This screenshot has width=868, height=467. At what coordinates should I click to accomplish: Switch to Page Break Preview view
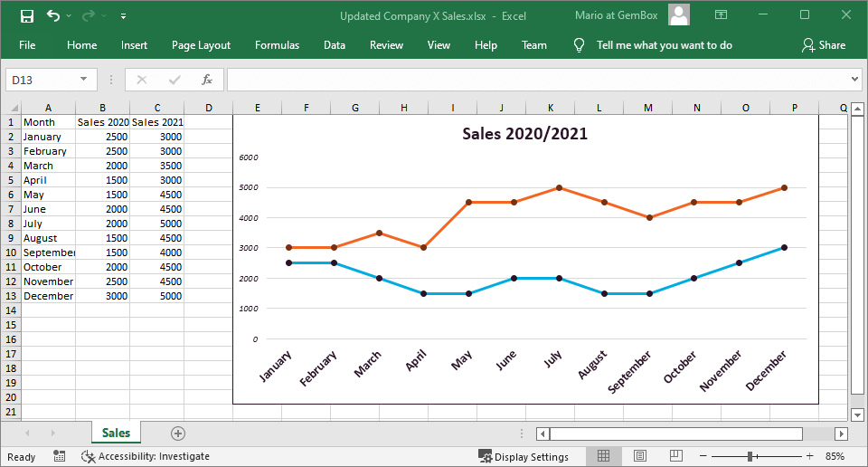pyautogui.click(x=676, y=457)
